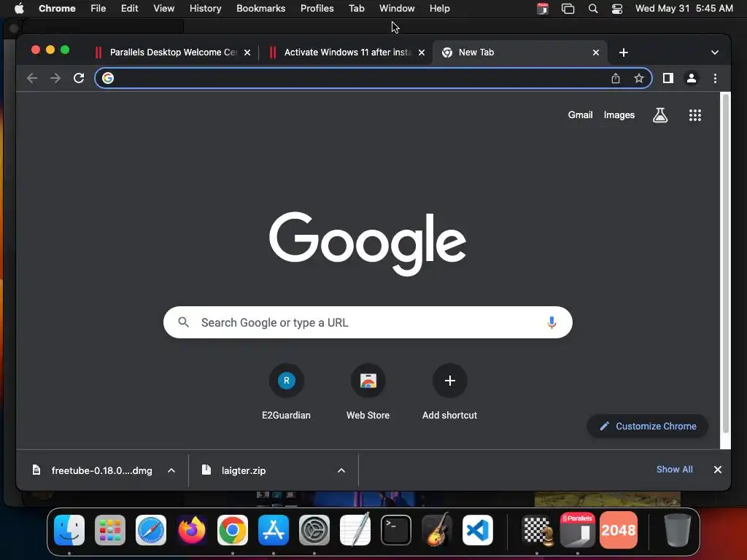Open the Window menu
The height and width of the screenshot is (560, 747).
(x=397, y=8)
